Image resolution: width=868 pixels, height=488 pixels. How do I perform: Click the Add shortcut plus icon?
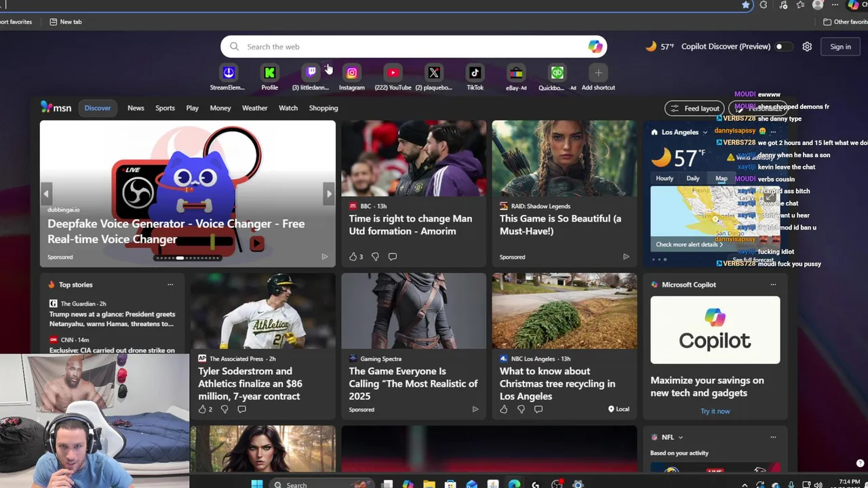point(598,73)
